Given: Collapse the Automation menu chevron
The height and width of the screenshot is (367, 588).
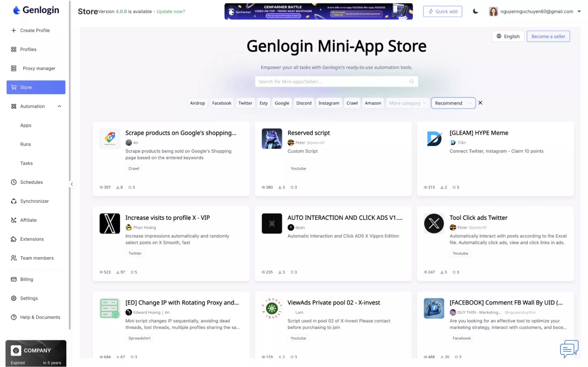Looking at the screenshot, I should tap(59, 106).
